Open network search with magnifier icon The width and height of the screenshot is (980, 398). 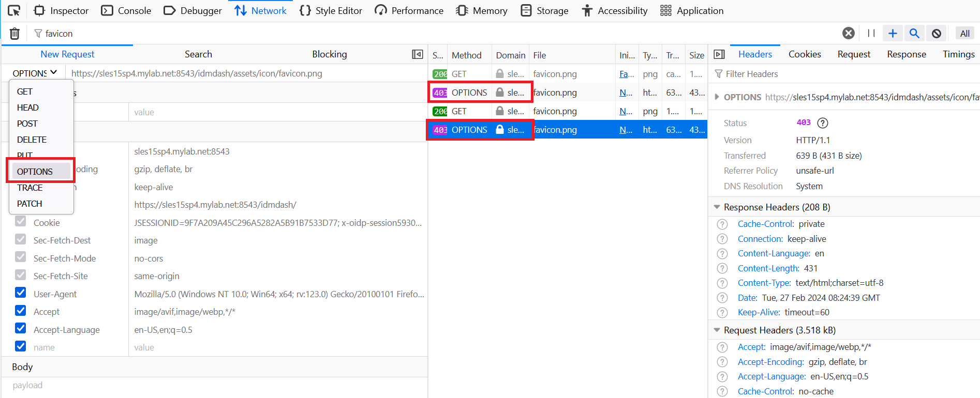(914, 34)
